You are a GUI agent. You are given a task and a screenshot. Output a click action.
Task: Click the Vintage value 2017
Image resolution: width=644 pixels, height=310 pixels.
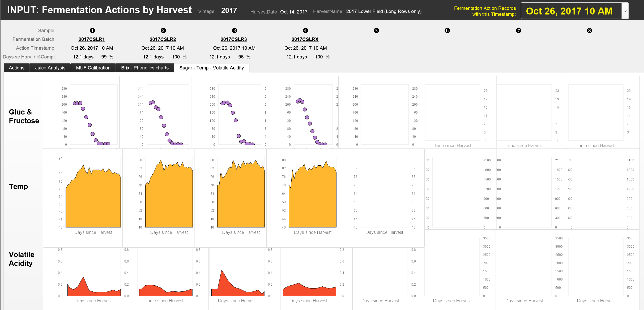tap(229, 11)
